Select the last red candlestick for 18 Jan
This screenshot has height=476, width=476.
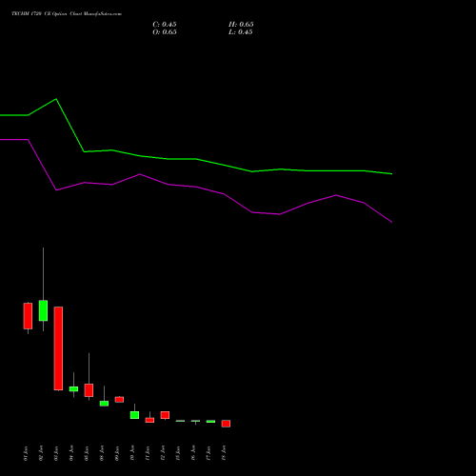click(226, 424)
